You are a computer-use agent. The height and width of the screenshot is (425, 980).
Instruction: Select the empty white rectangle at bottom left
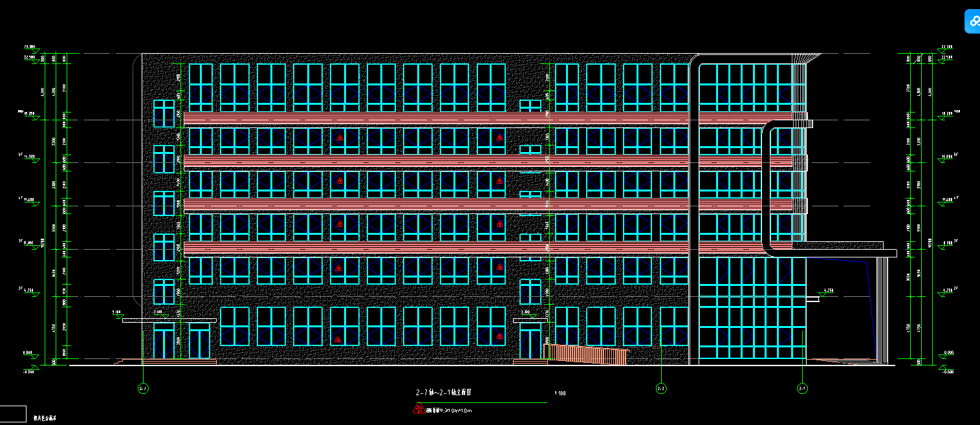tap(13, 414)
